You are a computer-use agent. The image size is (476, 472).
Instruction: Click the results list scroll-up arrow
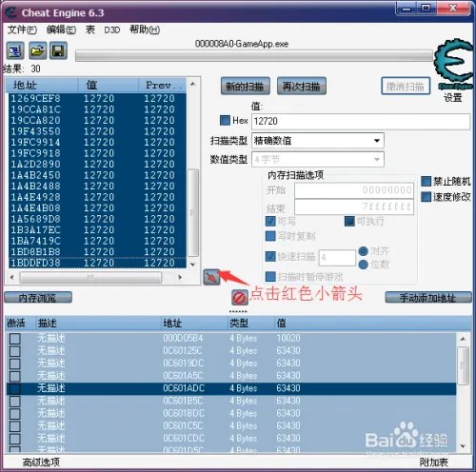click(x=193, y=84)
